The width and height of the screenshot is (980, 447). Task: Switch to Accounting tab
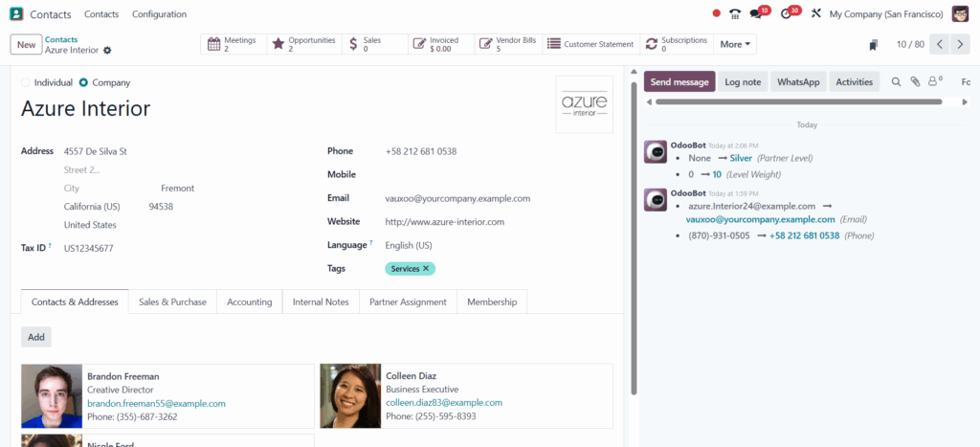point(250,302)
